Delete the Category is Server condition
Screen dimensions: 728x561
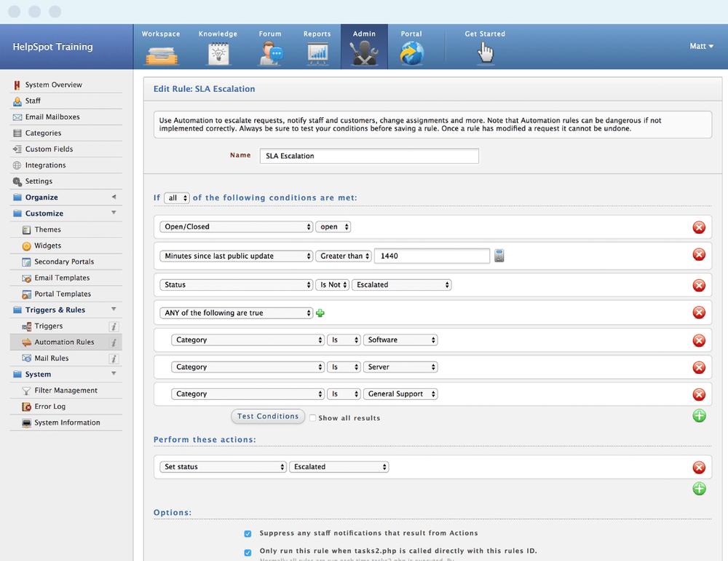click(x=699, y=368)
